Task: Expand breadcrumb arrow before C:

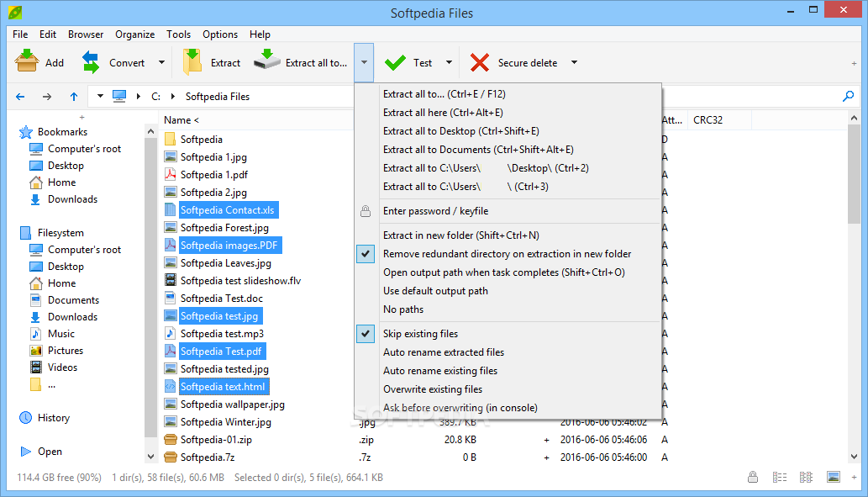Action: point(139,97)
